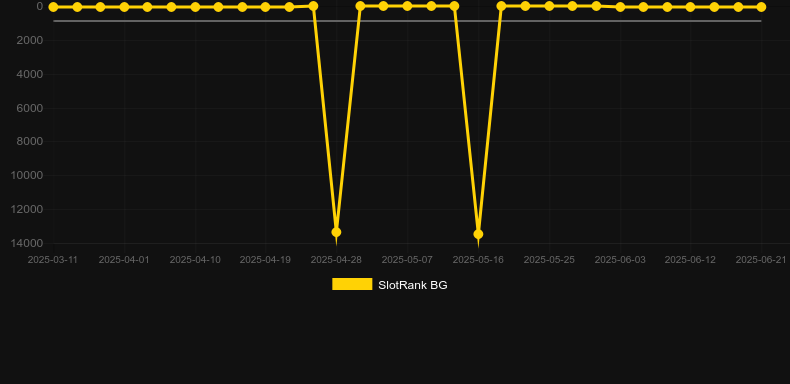
Task: Click the 2025-05-16 x-axis date label
Action: [x=478, y=260]
